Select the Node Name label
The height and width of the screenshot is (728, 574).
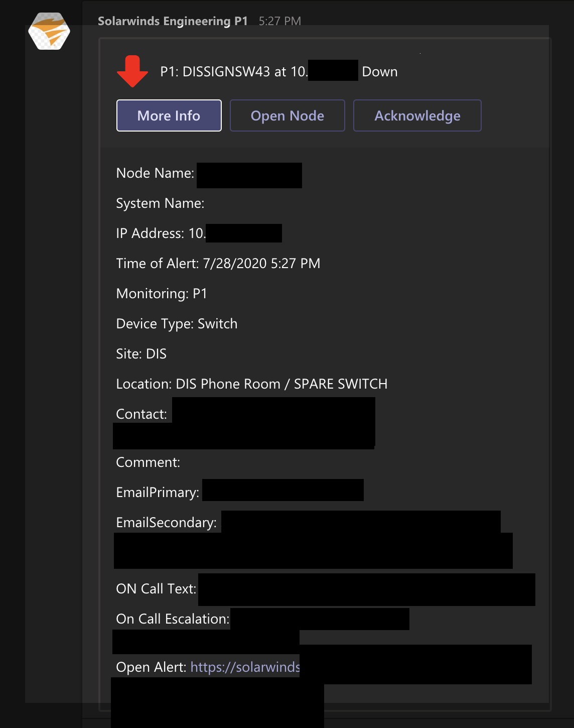[155, 173]
